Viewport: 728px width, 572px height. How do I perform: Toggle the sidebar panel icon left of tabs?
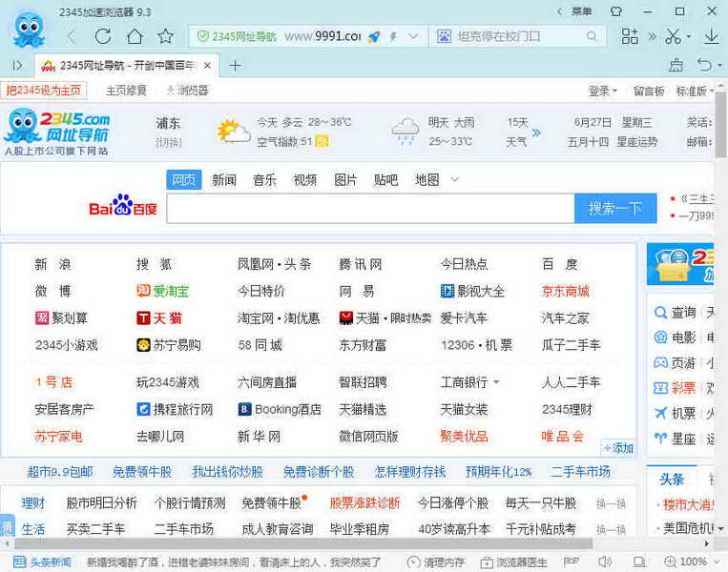pyautogui.click(x=17, y=66)
